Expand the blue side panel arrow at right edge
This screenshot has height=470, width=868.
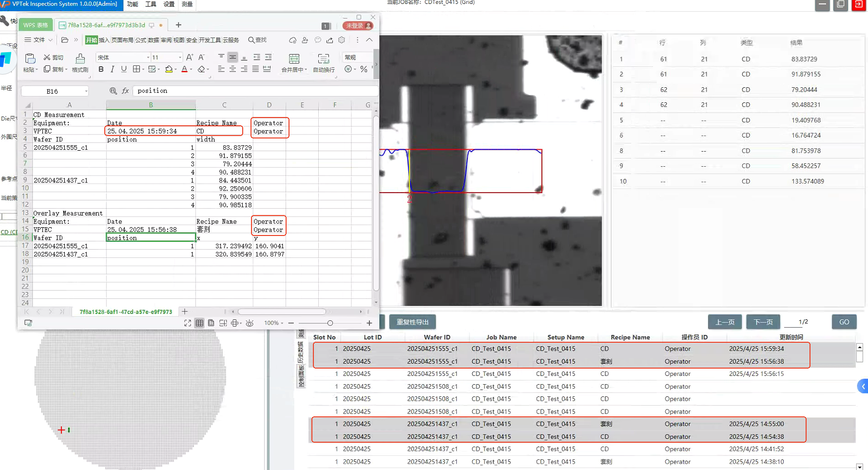[863, 386]
